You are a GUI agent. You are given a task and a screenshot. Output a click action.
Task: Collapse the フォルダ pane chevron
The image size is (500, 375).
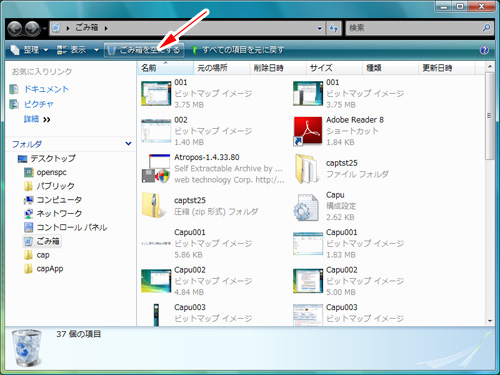[128, 144]
